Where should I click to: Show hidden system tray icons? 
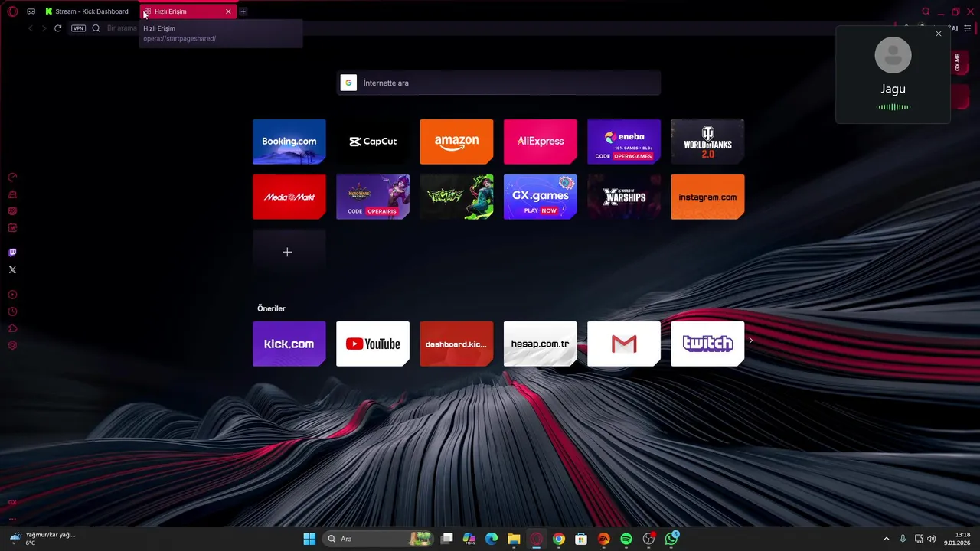(x=887, y=539)
